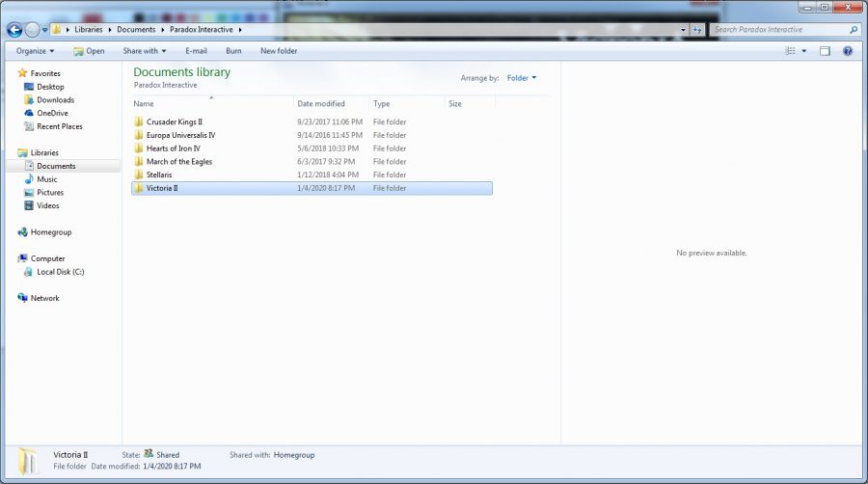The image size is (868, 484).
Task: Refresh the folder view
Action: point(697,30)
